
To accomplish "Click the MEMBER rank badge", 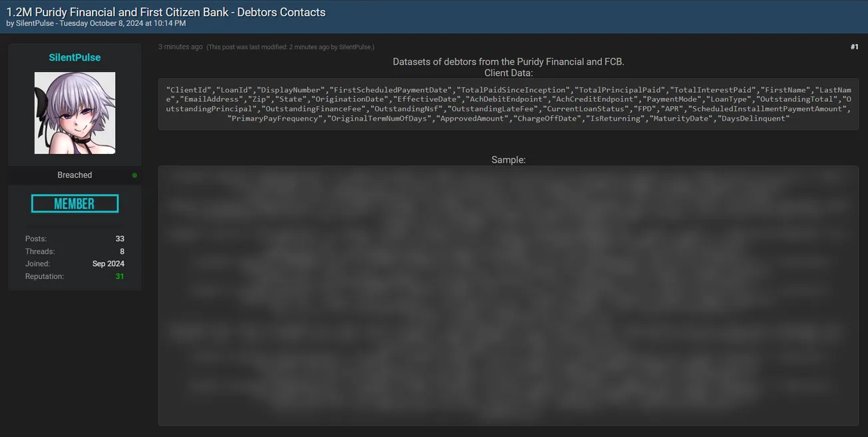I will tap(75, 204).
